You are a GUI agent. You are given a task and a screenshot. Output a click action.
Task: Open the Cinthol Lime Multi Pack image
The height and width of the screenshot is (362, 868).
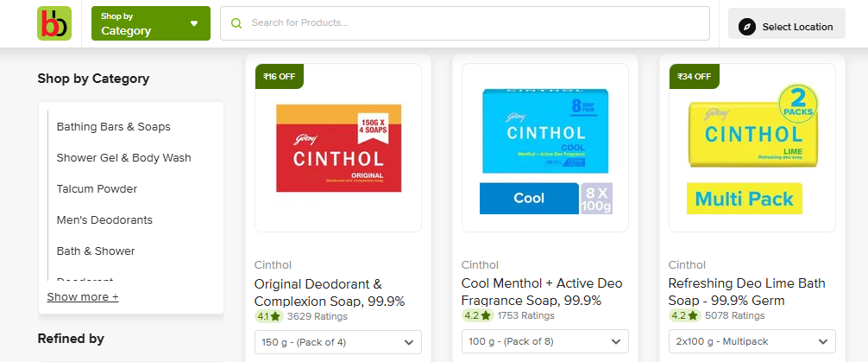(752, 148)
